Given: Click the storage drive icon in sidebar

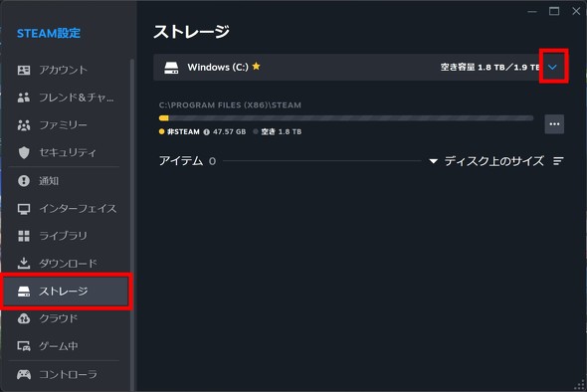Looking at the screenshot, I should point(24,292).
